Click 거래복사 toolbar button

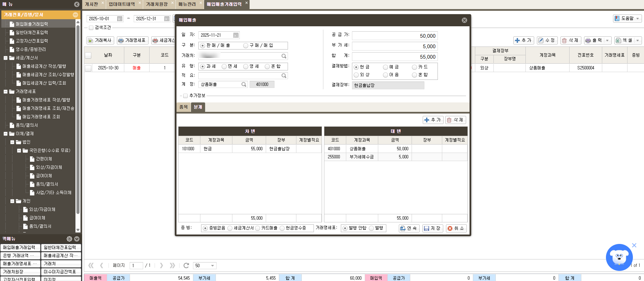click(100, 40)
